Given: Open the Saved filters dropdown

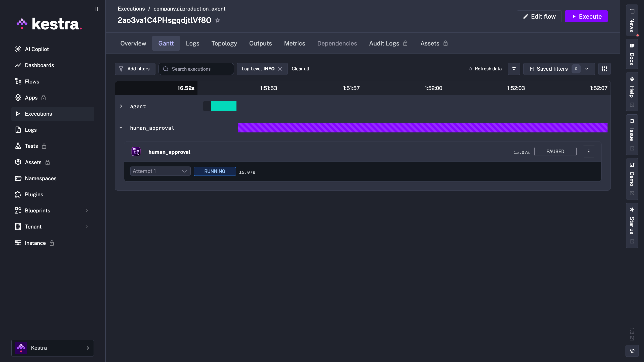Looking at the screenshot, I should tap(559, 69).
